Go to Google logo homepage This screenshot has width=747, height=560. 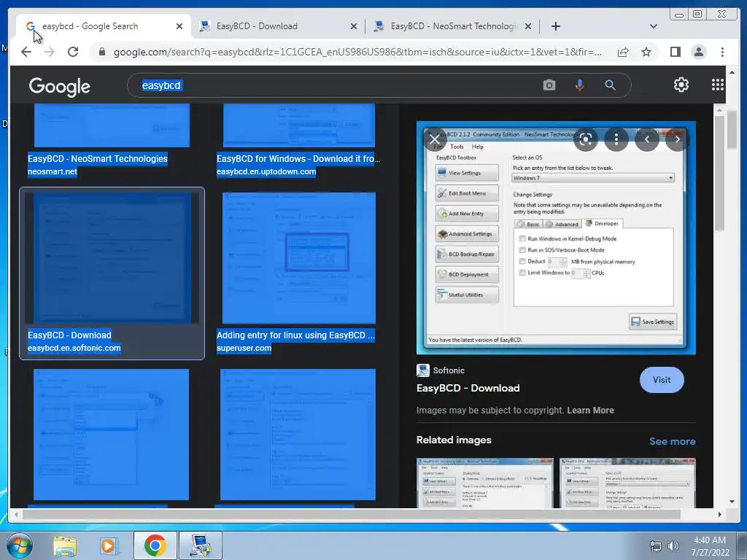pyautogui.click(x=60, y=87)
